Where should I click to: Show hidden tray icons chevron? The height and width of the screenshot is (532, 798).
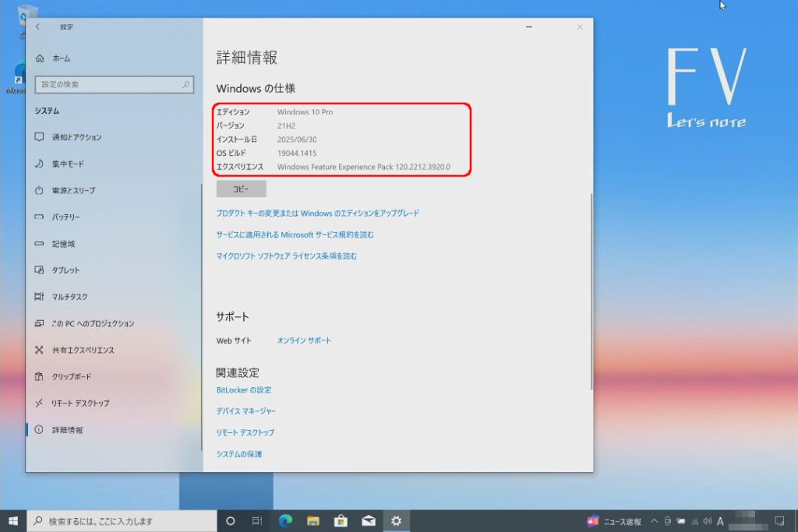coord(655,521)
